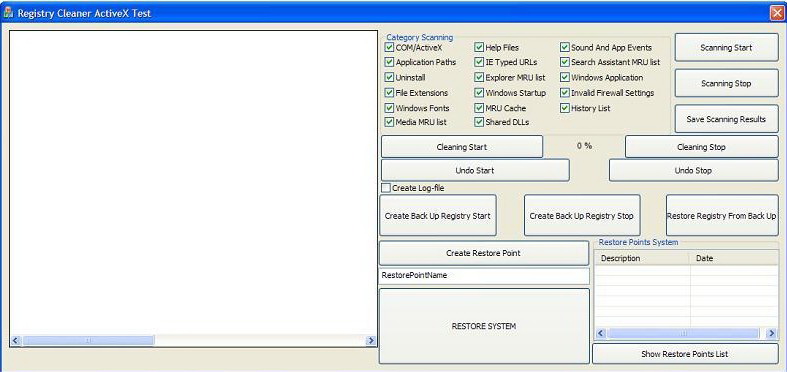
Task: Click the results list horizontal scrollbar thumb
Action: click(x=88, y=340)
